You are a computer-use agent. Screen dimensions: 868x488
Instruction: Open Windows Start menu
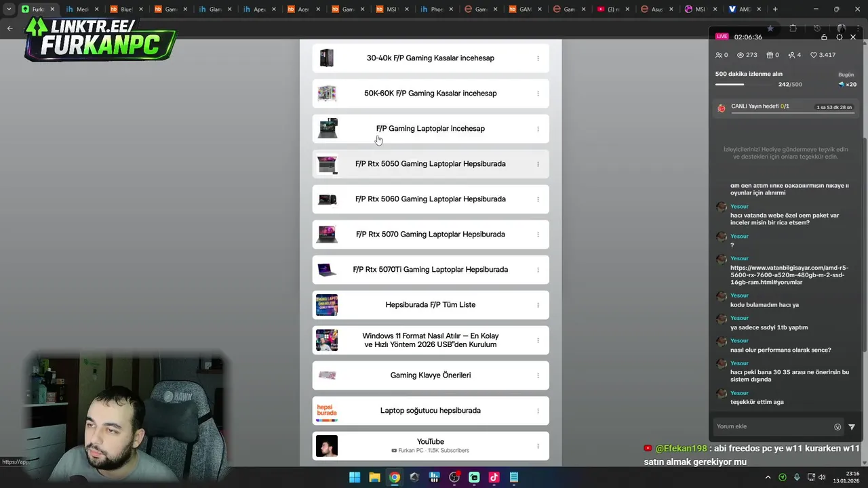click(355, 477)
